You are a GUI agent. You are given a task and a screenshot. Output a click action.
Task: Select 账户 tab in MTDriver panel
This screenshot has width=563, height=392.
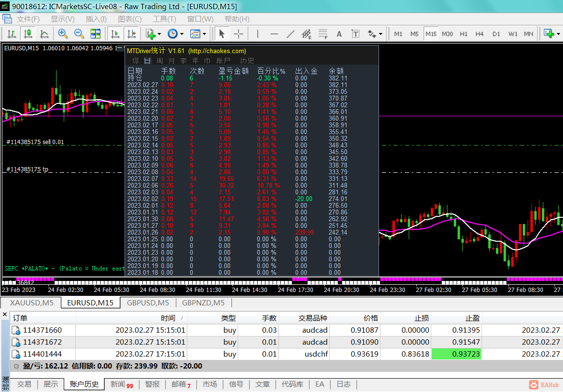pos(223,61)
